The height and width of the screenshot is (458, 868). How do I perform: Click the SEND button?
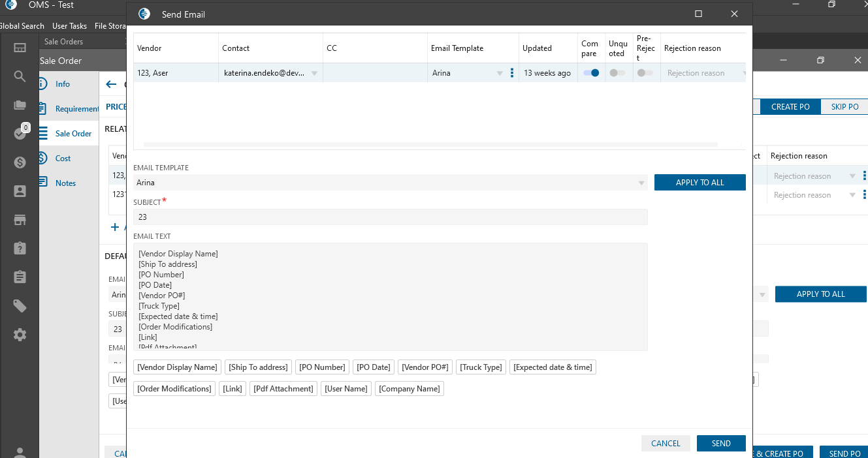(x=721, y=443)
